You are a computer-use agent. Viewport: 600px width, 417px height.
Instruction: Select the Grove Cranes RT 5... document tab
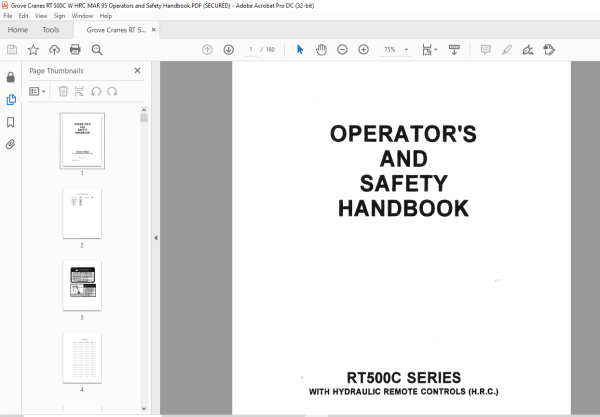click(116, 30)
